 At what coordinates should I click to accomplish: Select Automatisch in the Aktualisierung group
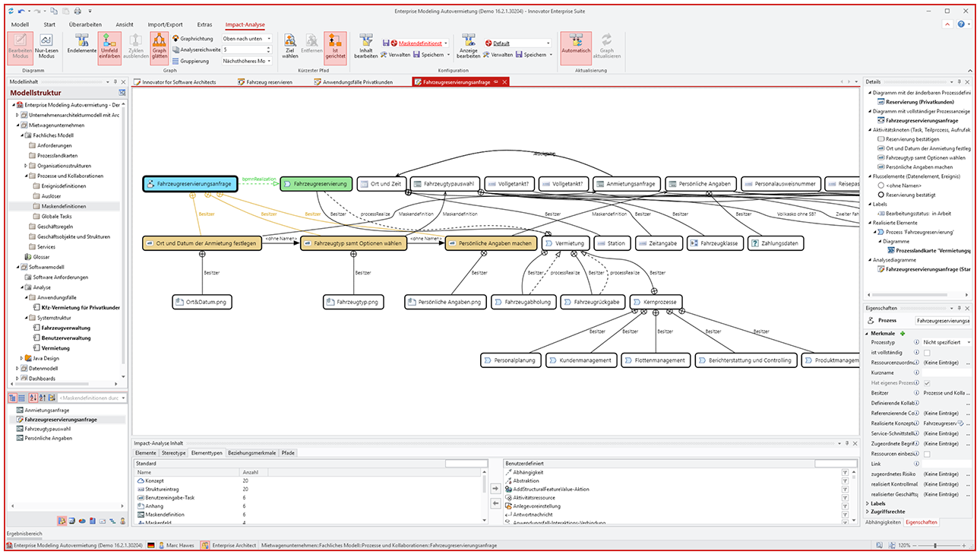[x=577, y=47]
